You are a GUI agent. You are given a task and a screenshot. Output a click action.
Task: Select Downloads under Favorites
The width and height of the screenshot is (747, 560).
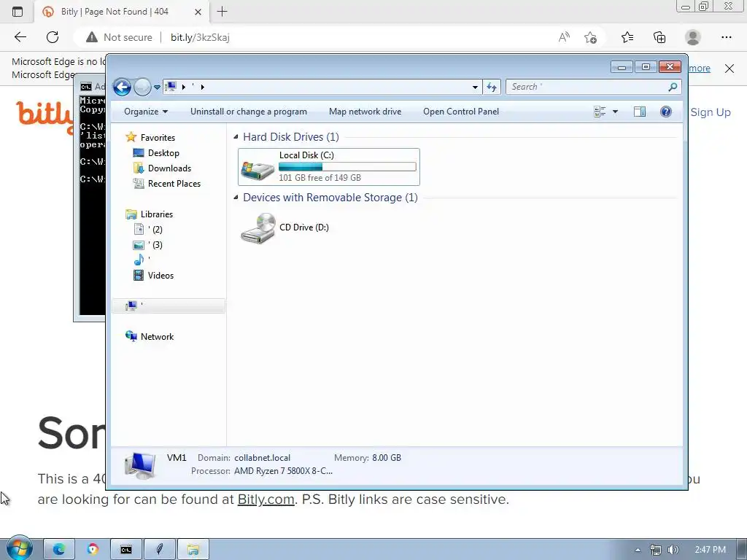coord(162,168)
